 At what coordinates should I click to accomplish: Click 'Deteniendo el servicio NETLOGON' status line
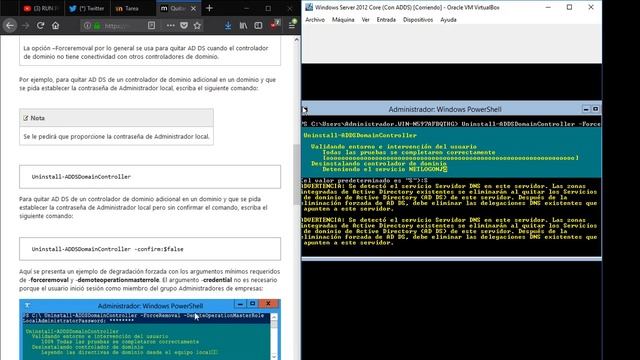tap(384, 169)
